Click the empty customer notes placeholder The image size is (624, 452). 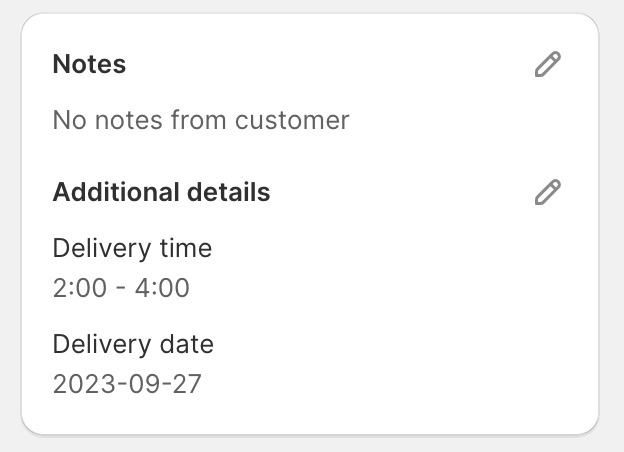pyautogui.click(x=201, y=120)
